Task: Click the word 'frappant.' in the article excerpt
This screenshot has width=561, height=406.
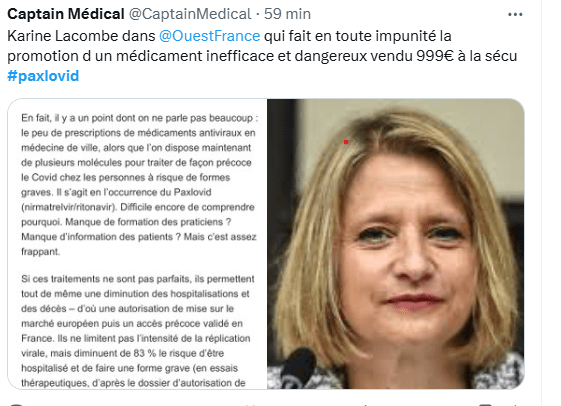Action: pos(40,252)
